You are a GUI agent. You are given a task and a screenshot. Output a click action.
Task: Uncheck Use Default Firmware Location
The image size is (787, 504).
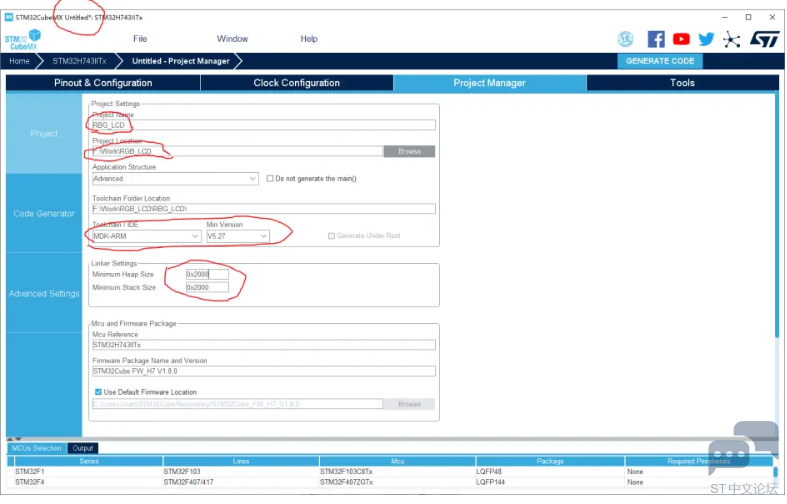coord(98,392)
